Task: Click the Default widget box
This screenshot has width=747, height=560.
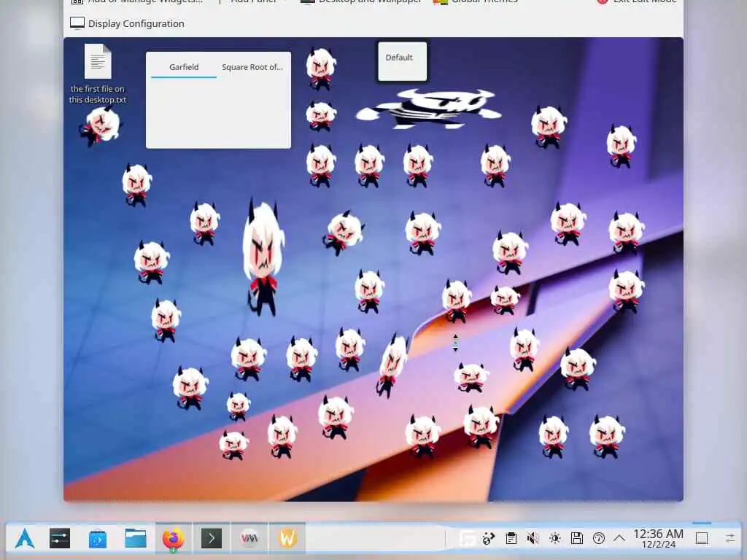Action: [402, 61]
